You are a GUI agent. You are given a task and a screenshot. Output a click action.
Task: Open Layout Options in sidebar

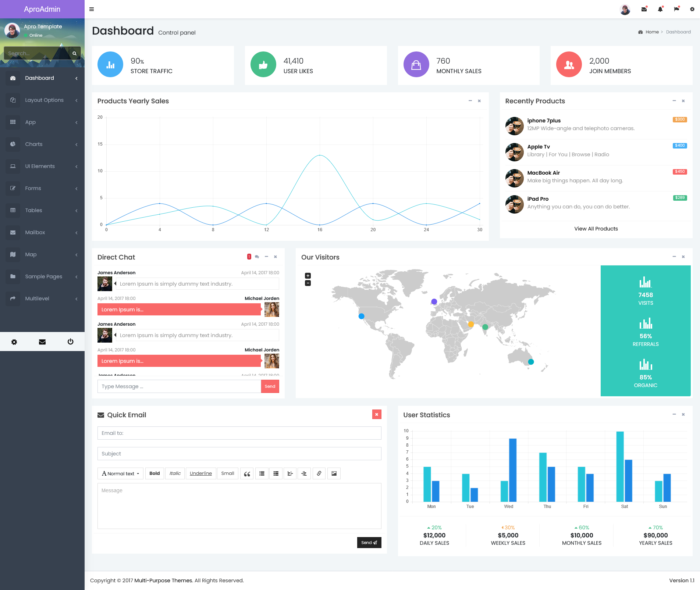click(42, 100)
